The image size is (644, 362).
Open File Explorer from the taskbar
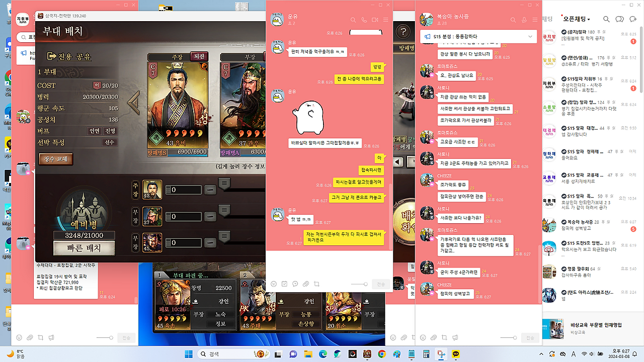pyautogui.click(x=308, y=354)
